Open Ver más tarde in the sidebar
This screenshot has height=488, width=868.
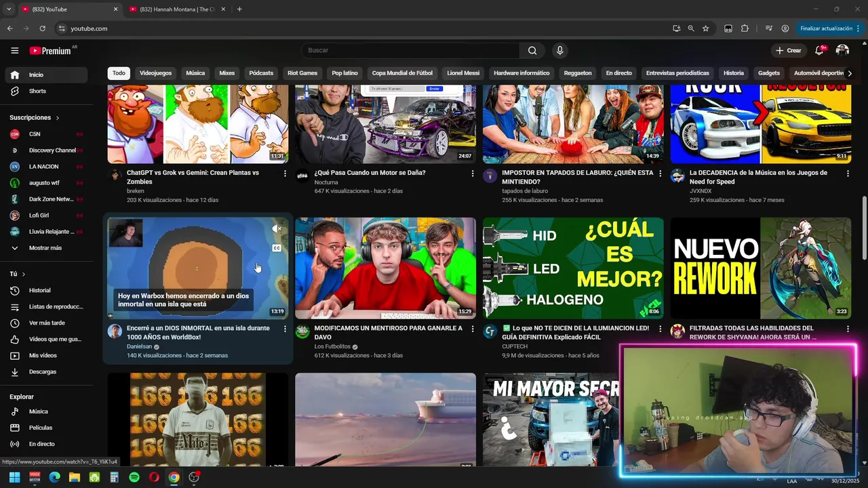[x=46, y=323]
